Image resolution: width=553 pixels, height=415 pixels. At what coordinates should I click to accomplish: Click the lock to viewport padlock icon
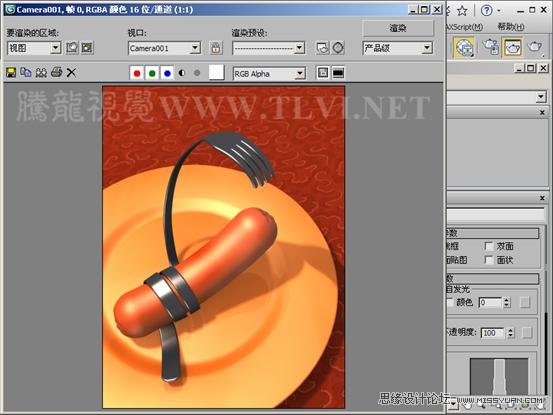[x=216, y=48]
